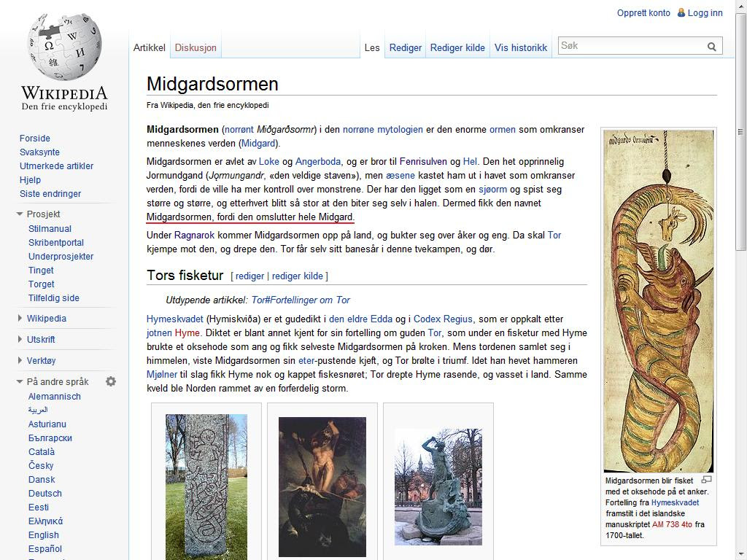Open Skribentportal link
Viewport: 747px width, 560px height.
tap(55, 242)
